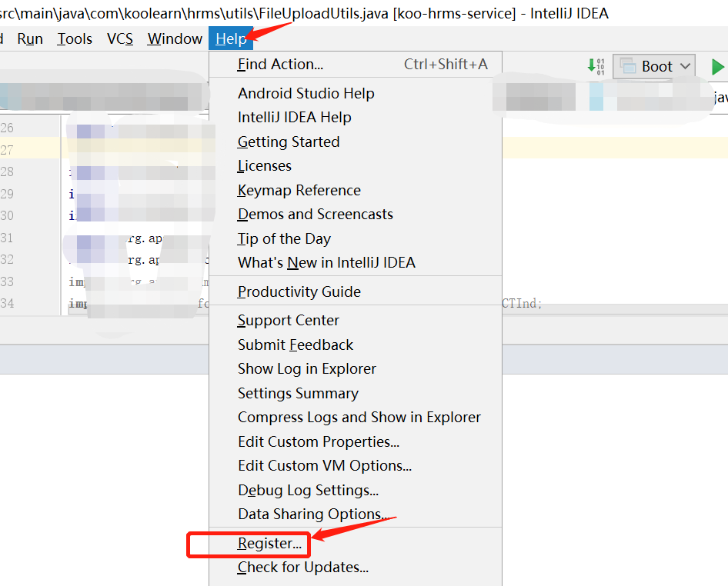Choose Show Log in Explorer
This screenshot has height=586, width=728.
coord(356,369)
